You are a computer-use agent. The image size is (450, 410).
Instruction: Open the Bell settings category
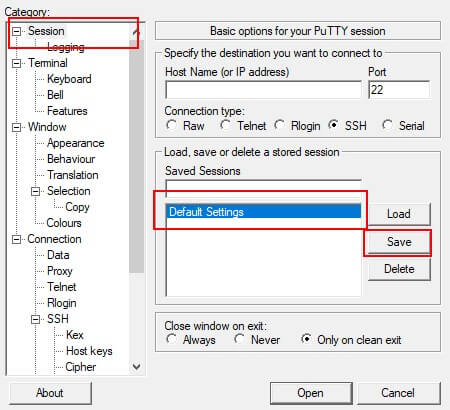click(55, 95)
